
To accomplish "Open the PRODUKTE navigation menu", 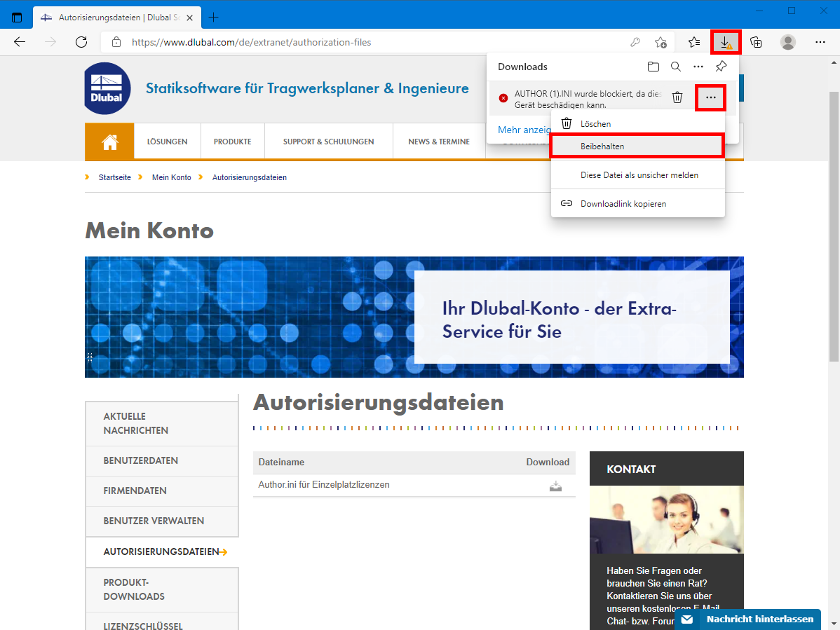I will click(232, 141).
